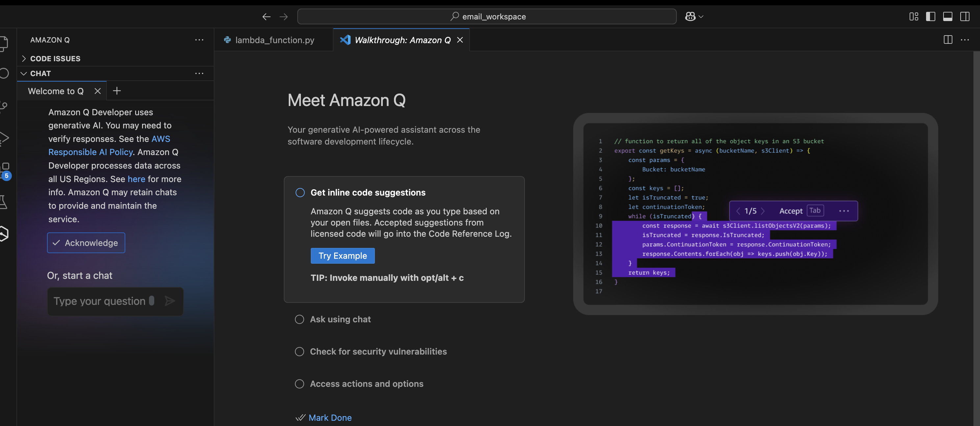Select the Amazon Q icon in activity bar
This screenshot has width=980, height=426.
[4, 233]
